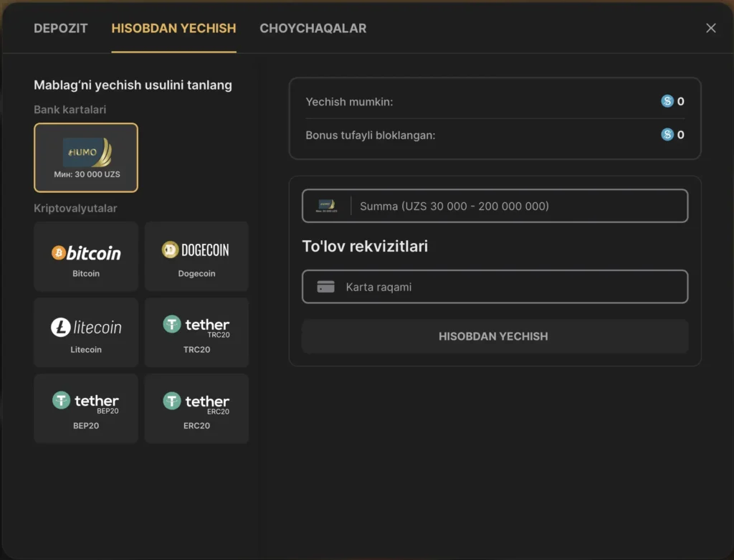
Task: Select the HUMO bank card method
Action: (x=86, y=157)
